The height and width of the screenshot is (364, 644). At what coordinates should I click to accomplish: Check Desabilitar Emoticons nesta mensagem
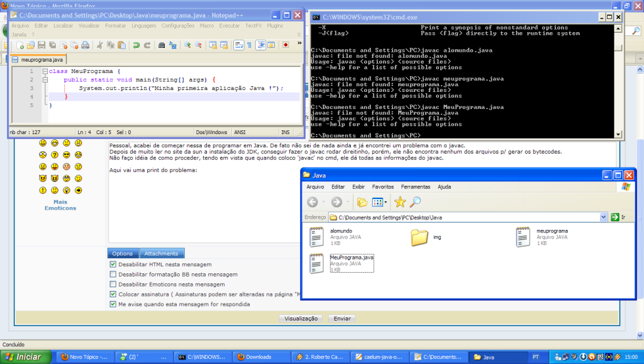pyautogui.click(x=113, y=284)
